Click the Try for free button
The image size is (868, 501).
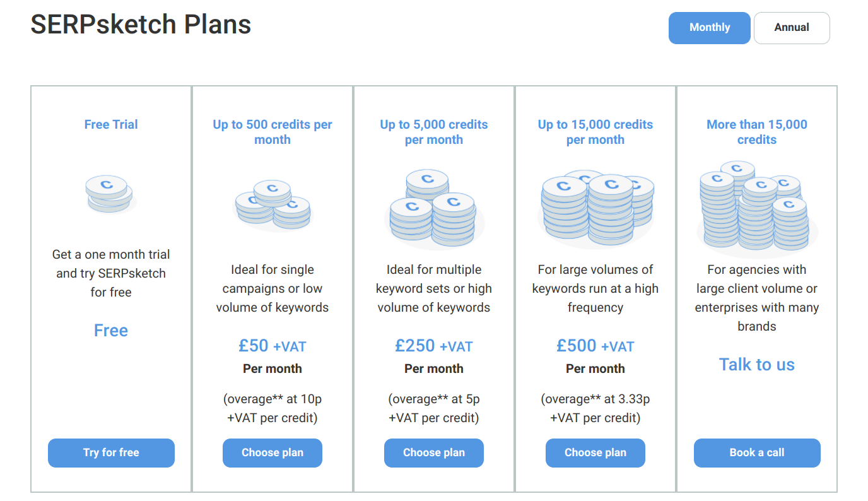click(111, 453)
